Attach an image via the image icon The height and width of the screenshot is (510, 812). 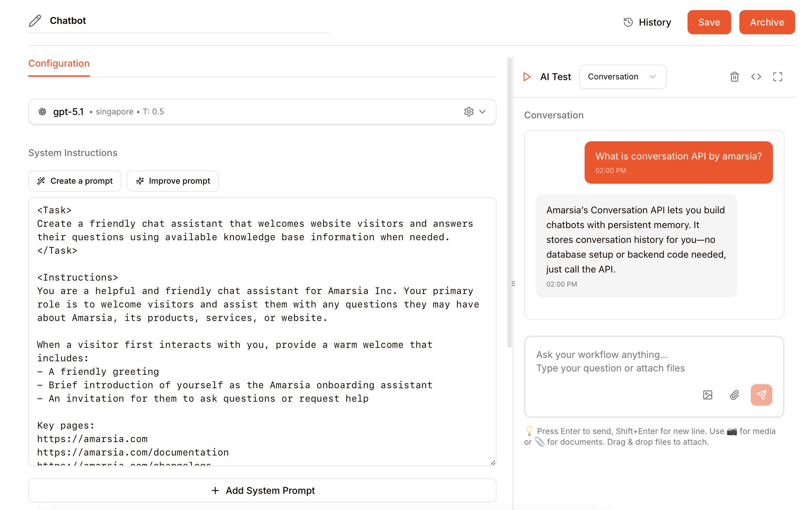707,395
